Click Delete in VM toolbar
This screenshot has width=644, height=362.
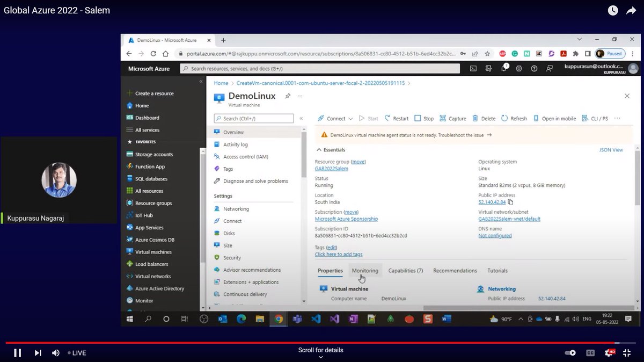pos(484,119)
